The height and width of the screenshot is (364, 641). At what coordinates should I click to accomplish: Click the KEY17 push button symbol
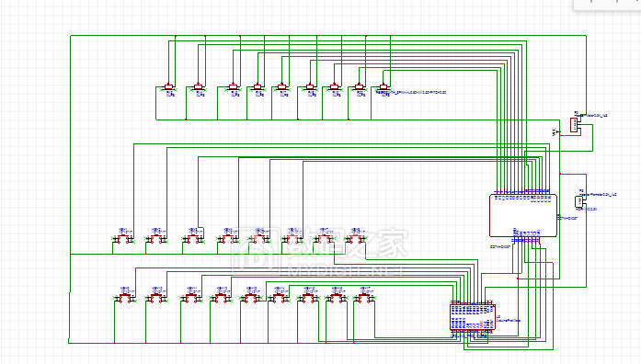click(x=364, y=299)
